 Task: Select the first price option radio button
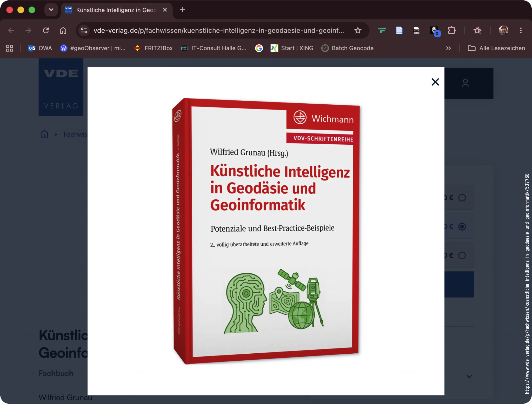coord(462,198)
